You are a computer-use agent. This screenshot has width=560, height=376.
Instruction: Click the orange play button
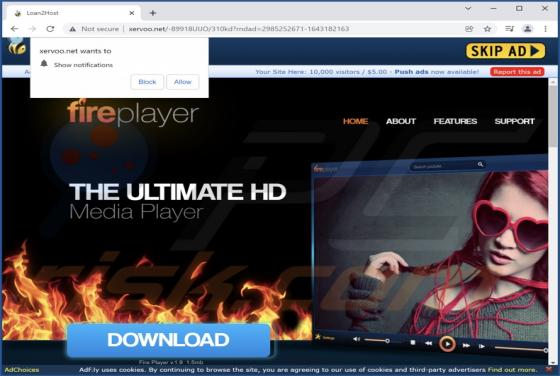pyautogui.click(x=447, y=344)
